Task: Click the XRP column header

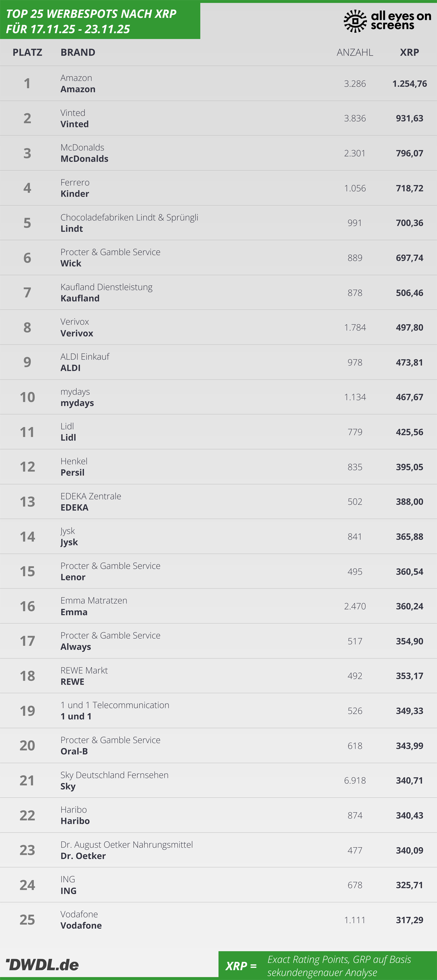Action: (409, 52)
